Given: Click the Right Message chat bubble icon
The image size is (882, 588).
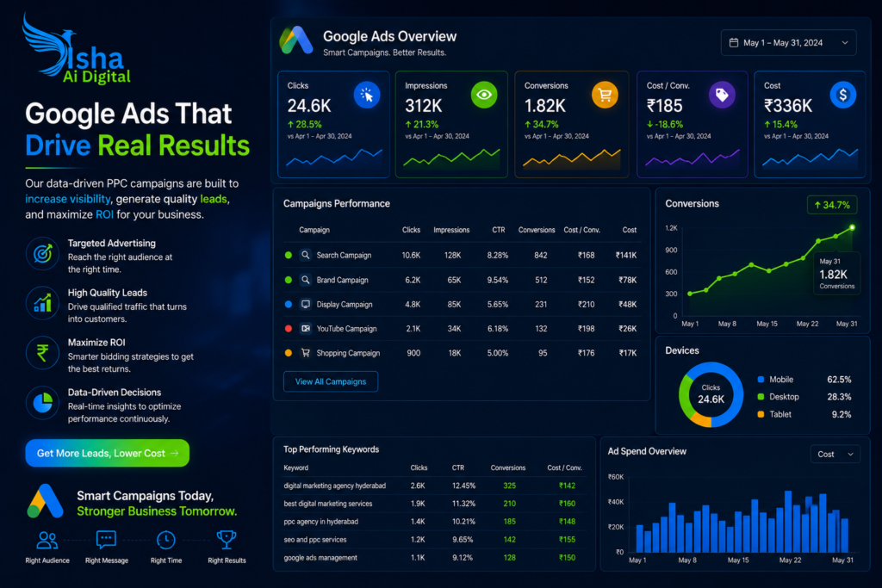Looking at the screenshot, I should (106, 540).
